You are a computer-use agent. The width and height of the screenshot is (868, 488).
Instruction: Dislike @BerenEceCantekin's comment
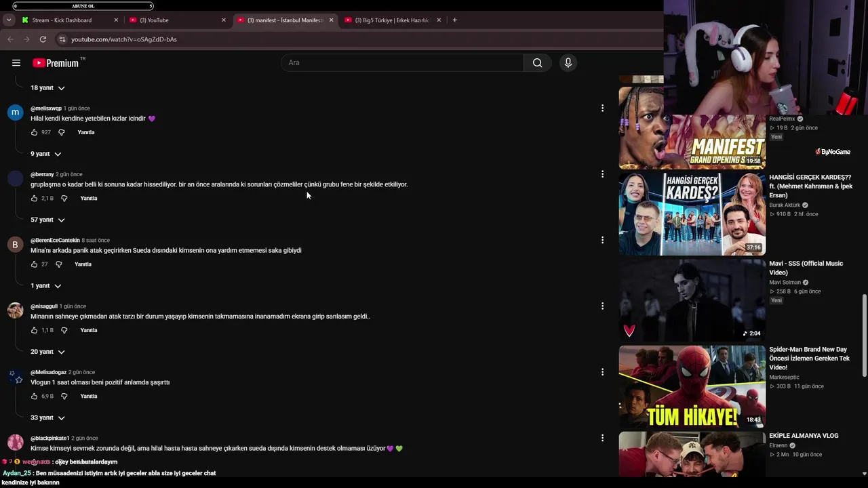coord(58,264)
